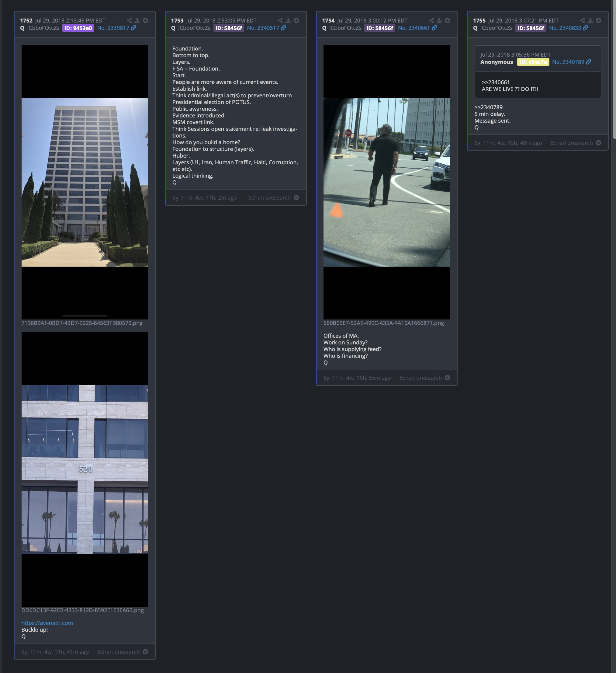The image size is (616, 673).
Task: Click timestamp "6y, 11m, 4w, 10h, 55m ago"
Action: click(x=357, y=378)
